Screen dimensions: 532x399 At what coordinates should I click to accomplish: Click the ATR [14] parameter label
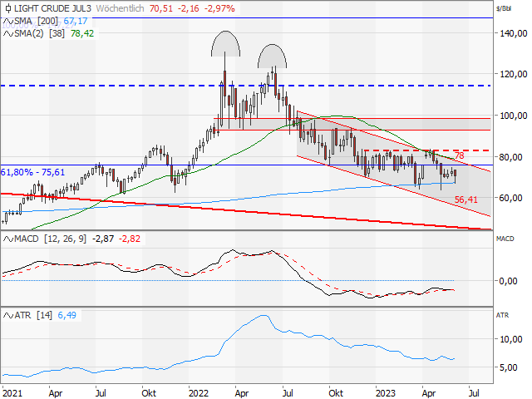click(x=33, y=316)
